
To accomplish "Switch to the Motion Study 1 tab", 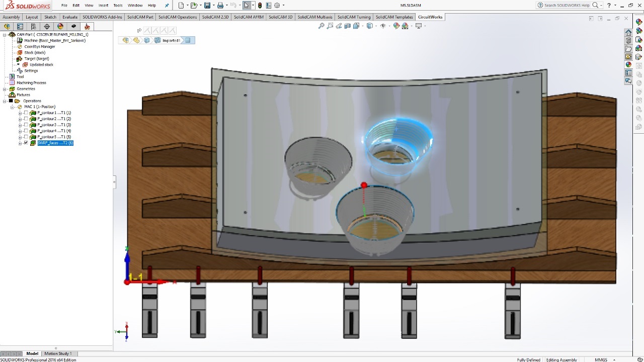I will point(58,353).
